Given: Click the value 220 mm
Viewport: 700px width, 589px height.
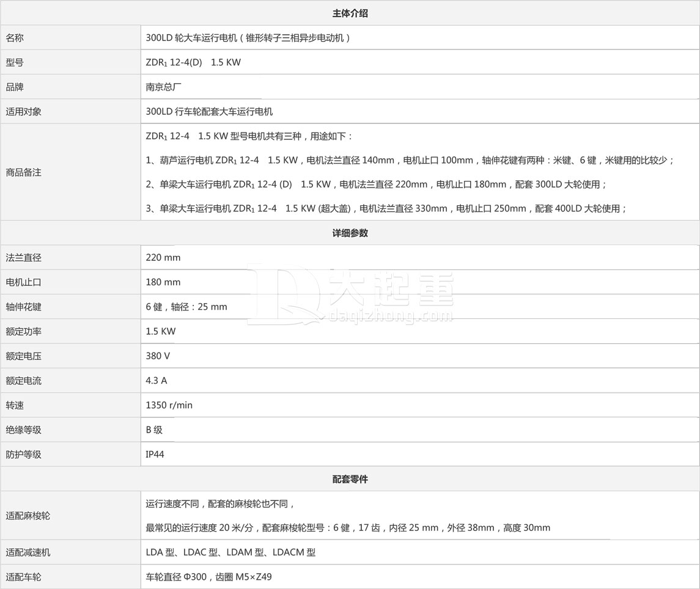Looking at the screenshot, I should click(163, 257).
